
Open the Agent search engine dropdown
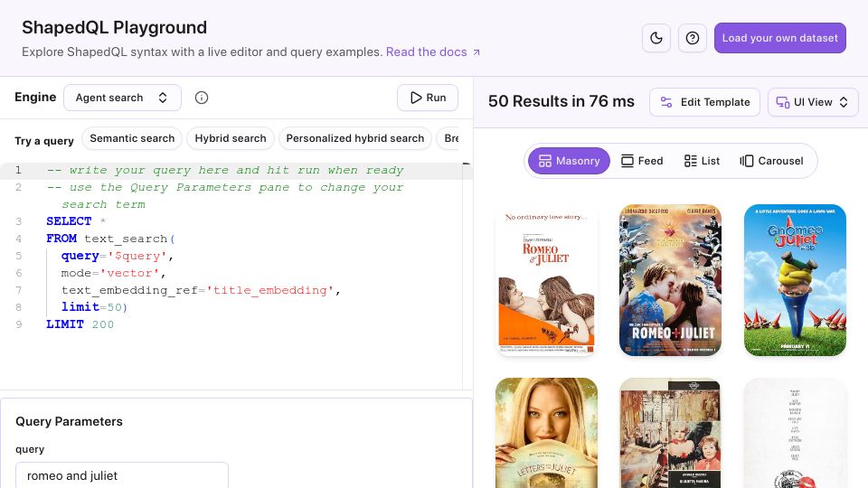click(x=122, y=98)
